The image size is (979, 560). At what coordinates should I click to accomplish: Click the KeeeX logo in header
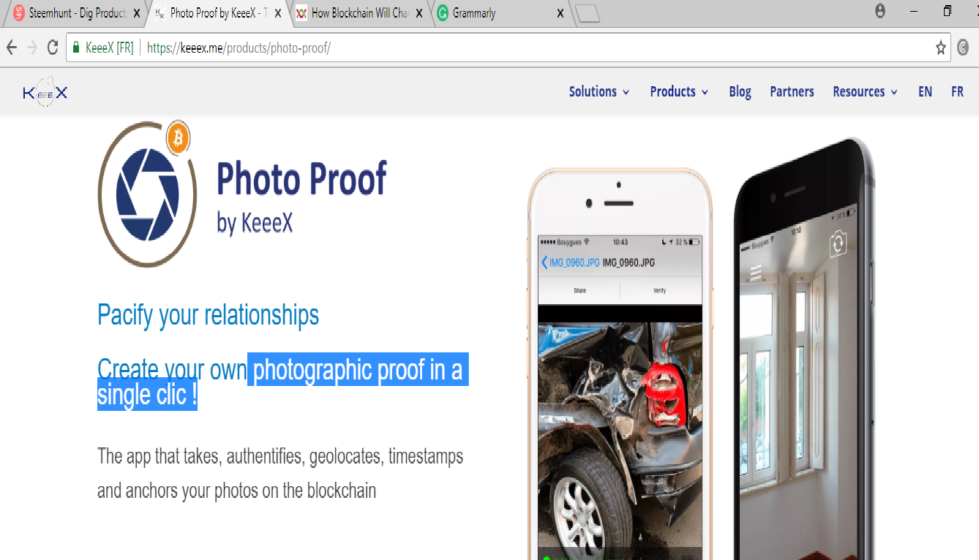tap(45, 92)
